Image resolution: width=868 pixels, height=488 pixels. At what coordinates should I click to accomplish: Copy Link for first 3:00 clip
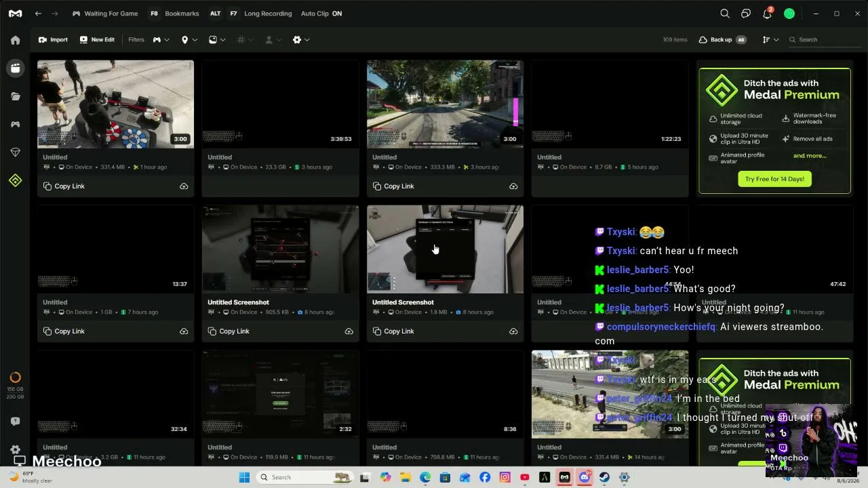(64, 186)
